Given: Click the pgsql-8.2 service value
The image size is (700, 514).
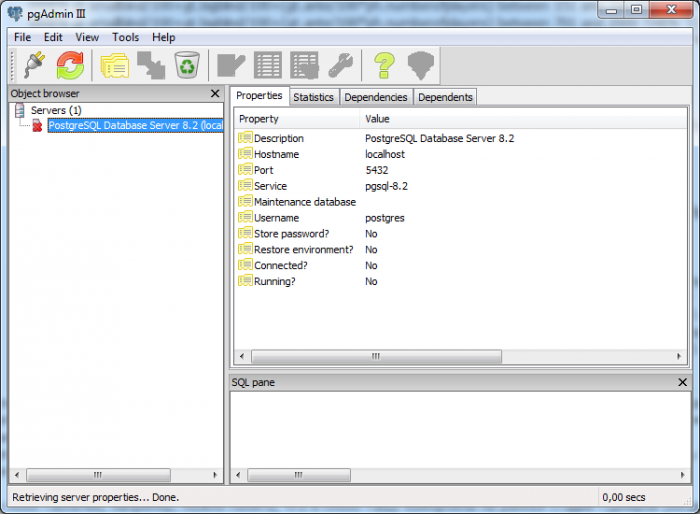Looking at the screenshot, I should point(386,186).
